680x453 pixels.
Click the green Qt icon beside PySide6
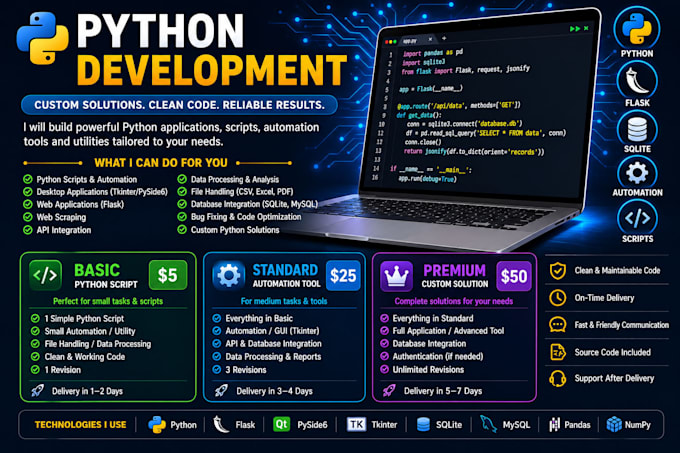(x=281, y=424)
